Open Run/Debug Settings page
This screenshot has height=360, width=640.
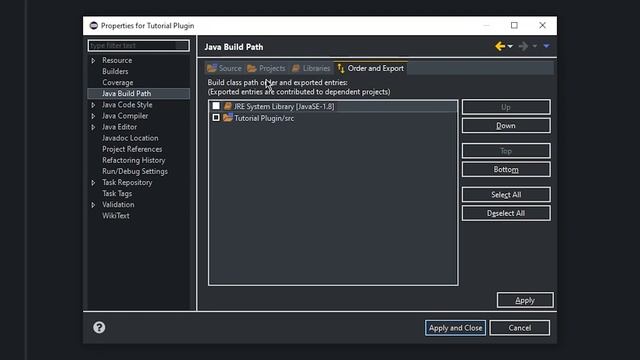coord(135,171)
